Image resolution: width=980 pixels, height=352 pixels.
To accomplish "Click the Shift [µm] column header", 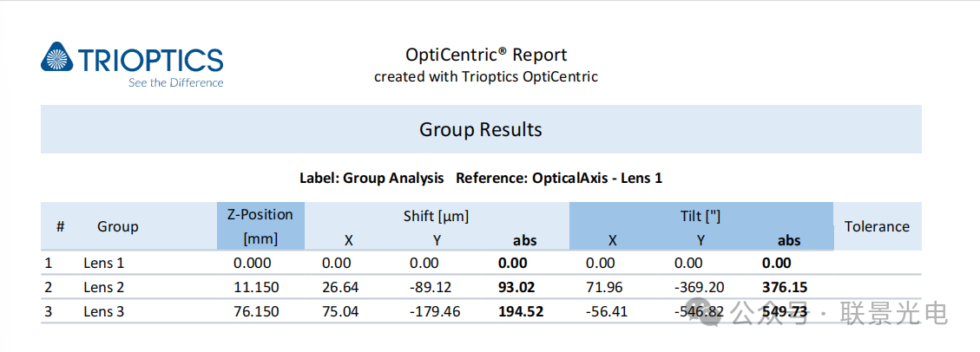I will click(437, 216).
